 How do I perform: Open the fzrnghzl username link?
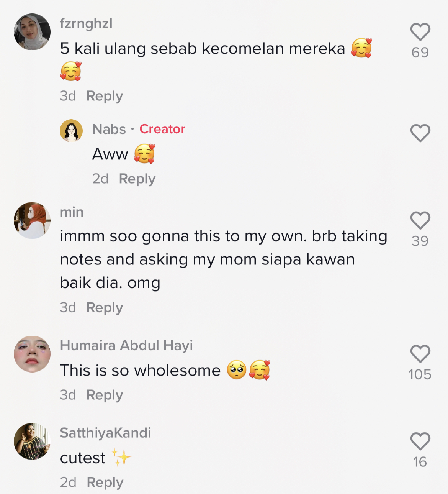(86, 23)
